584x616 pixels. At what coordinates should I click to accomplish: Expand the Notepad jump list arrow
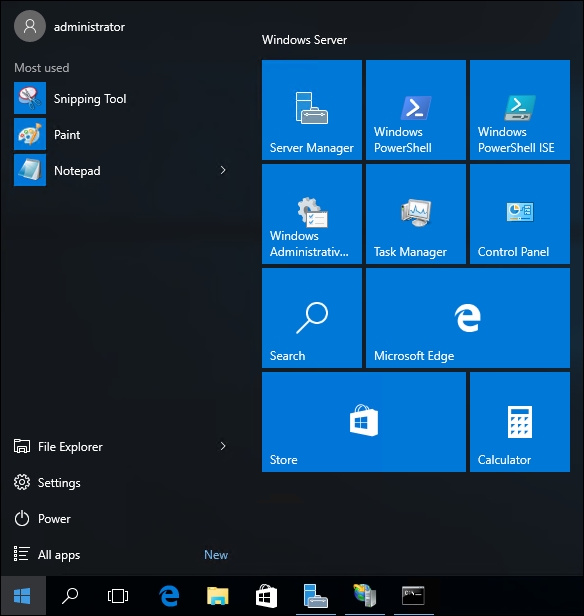[223, 170]
